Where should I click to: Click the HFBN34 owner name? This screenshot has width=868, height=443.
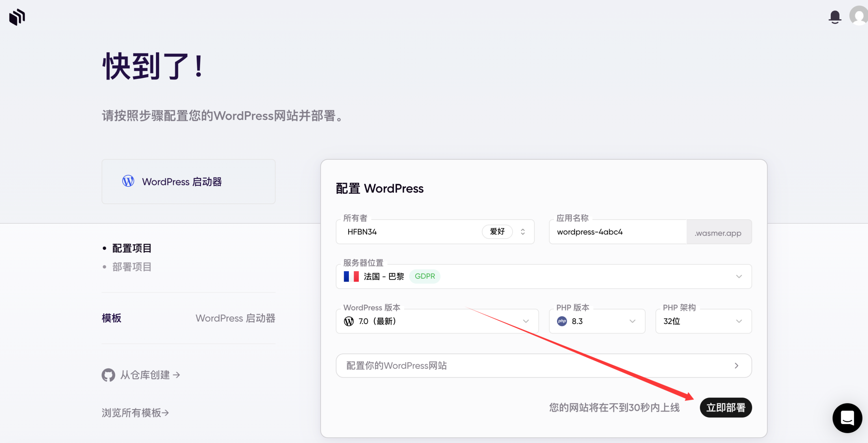(362, 232)
